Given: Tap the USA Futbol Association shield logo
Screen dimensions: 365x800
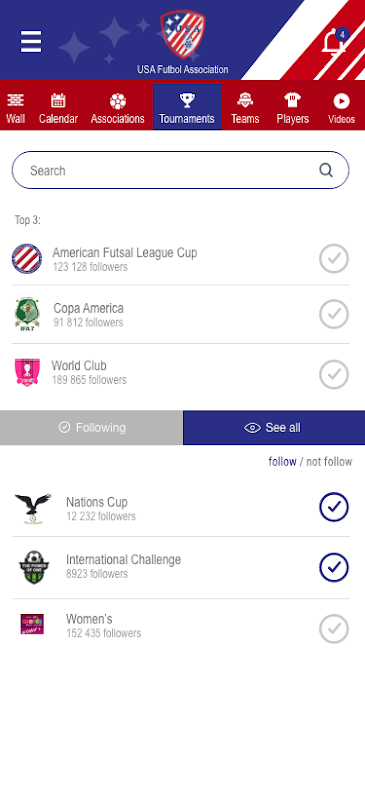Looking at the screenshot, I should [183, 35].
